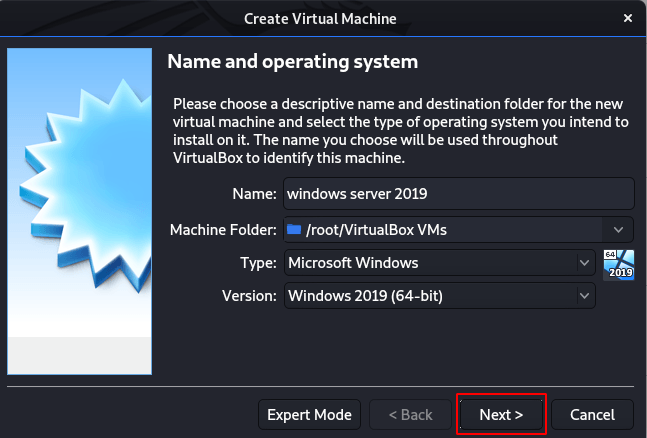Click the /root/VirtualBox VMs folder path

click(x=377, y=230)
